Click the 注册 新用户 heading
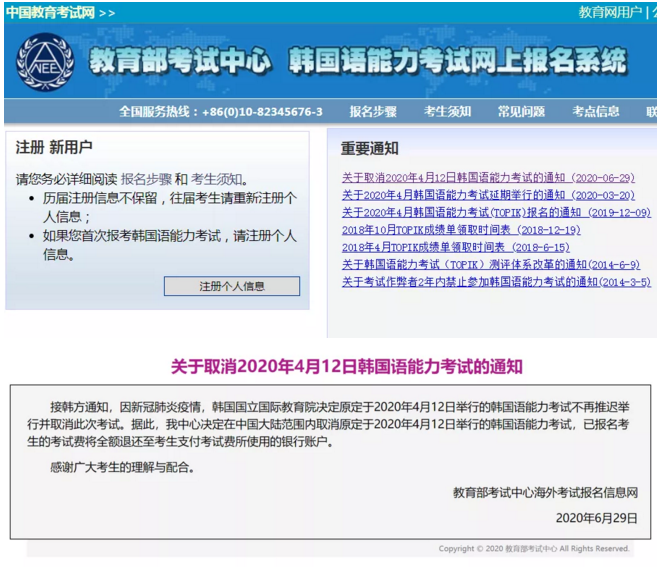 (54, 147)
